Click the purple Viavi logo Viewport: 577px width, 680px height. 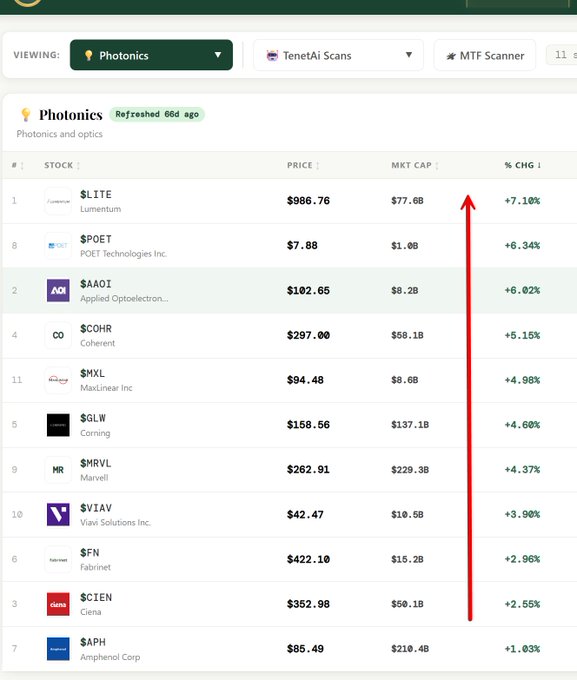pos(58,514)
